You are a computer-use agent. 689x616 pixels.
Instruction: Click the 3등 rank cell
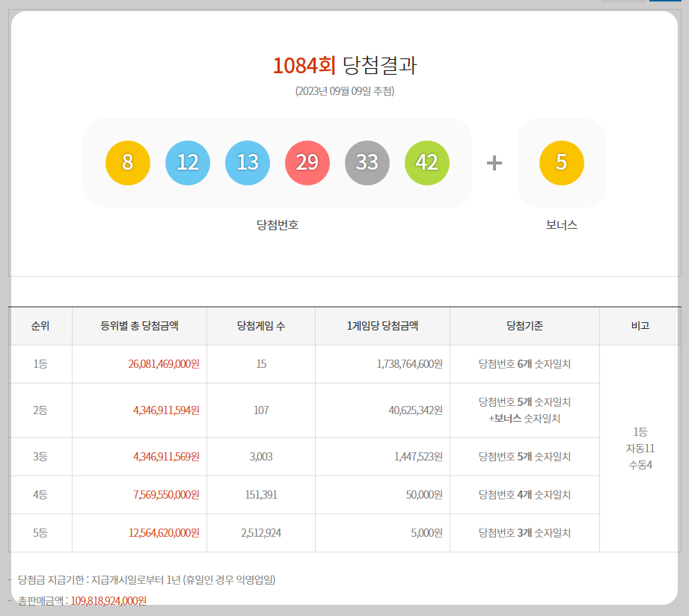click(40, 457)
